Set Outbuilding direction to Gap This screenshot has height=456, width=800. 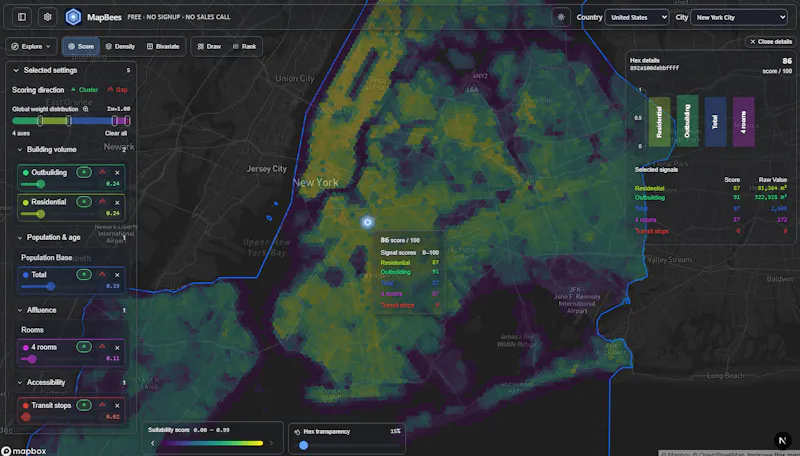pos(103,172)
